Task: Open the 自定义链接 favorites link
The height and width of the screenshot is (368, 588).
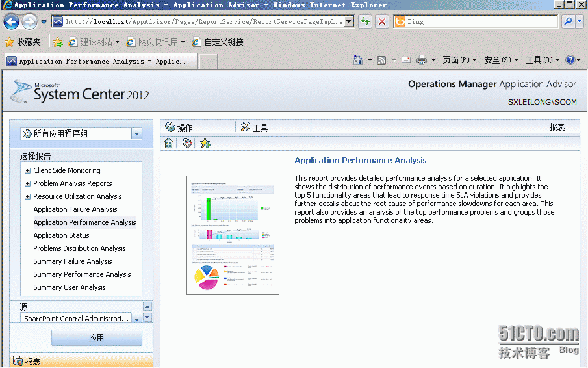Action: 218,42
